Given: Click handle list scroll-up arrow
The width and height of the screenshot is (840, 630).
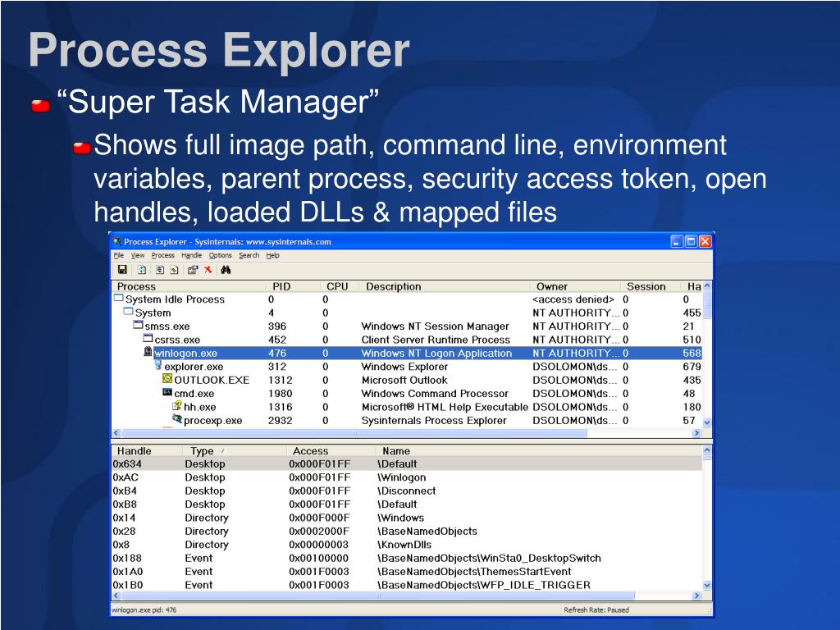Looking at the screenshot, I should point(706,450).
